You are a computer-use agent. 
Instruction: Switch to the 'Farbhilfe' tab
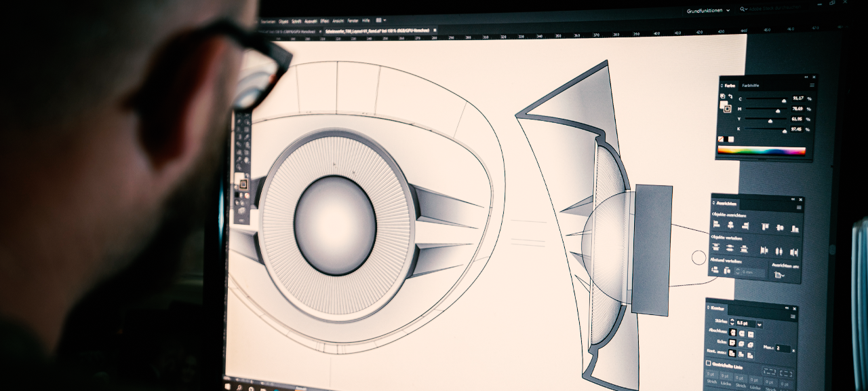point(751,86)
